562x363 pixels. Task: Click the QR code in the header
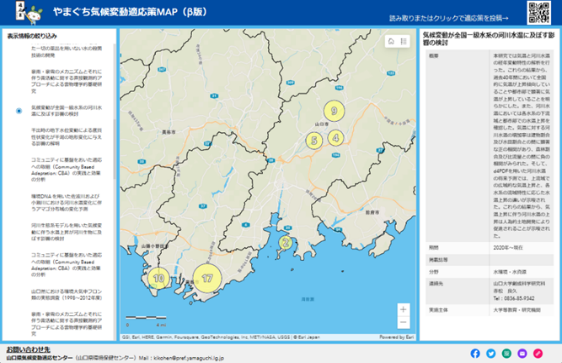tap(539, 13)
